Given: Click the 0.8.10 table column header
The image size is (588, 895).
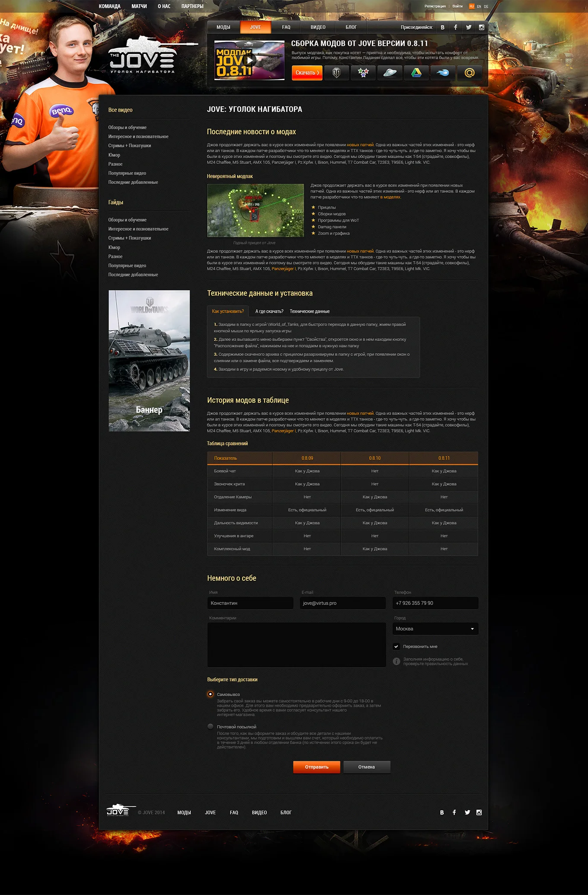Looking at the screenshot, I should [x=375, y=458].
